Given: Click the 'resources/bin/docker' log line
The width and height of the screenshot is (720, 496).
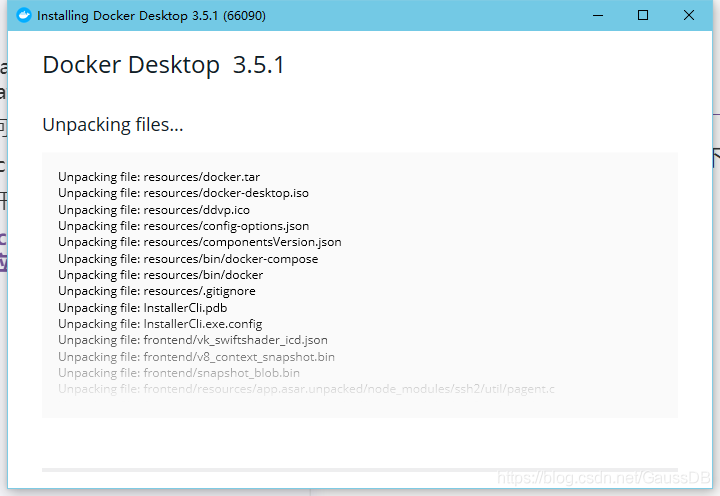Looking at the screenshot, I should pos(161,275).
